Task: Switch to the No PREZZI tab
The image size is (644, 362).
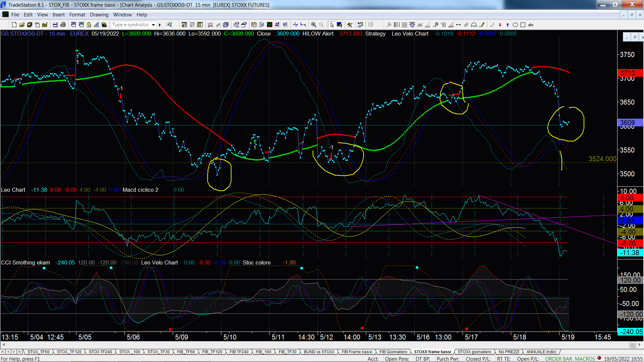Action: pos(508,352)
